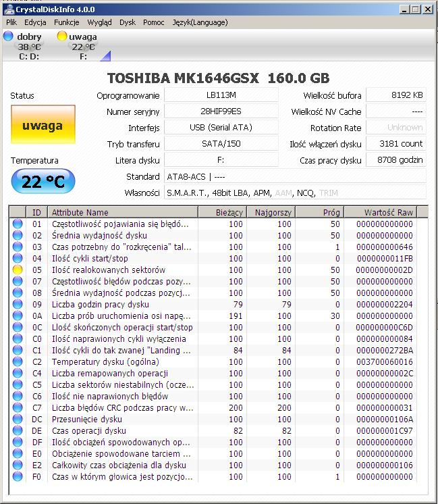Click raw value 003700060016
Viewport: 438px width, 504px height.
click(384, 361)
